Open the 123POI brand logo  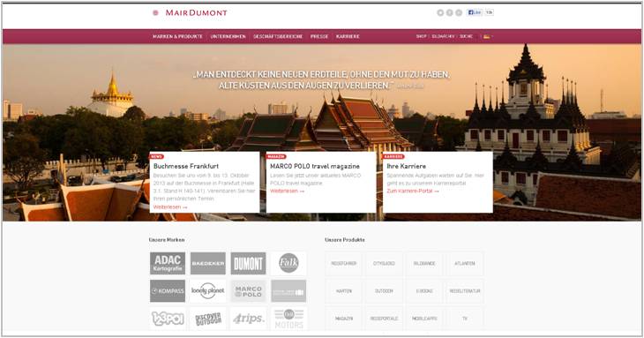coord(168,319)
